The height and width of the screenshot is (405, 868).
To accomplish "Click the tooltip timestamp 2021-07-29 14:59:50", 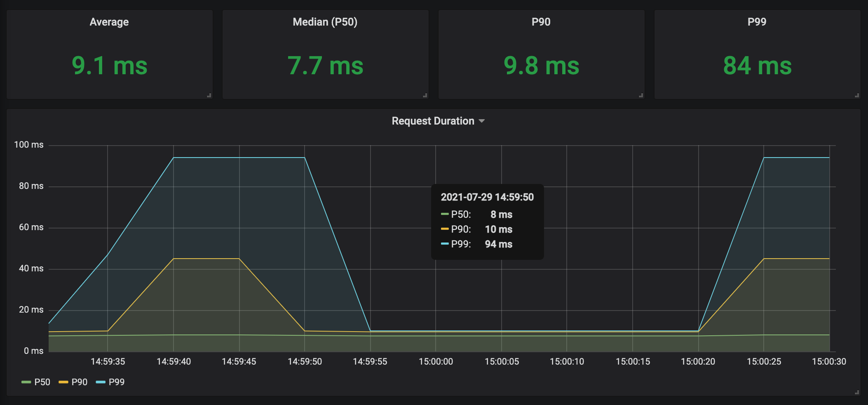I will pyautogui.click(x=487, y=197).
